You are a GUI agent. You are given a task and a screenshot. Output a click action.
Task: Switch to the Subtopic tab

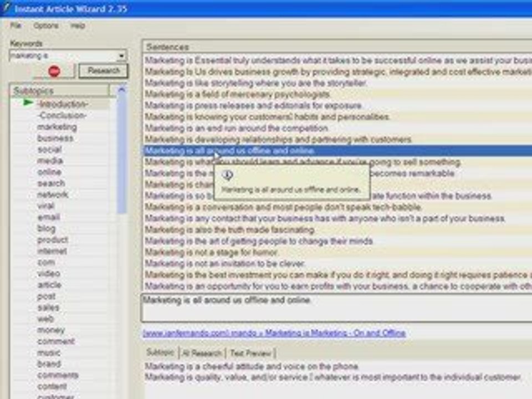(161, 352)
